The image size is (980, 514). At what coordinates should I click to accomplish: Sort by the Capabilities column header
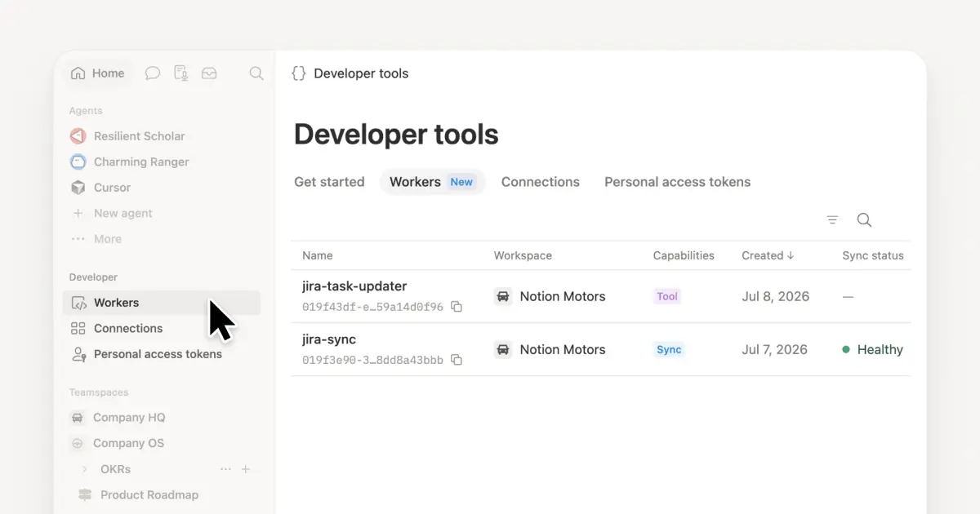[x=684, y=255]
